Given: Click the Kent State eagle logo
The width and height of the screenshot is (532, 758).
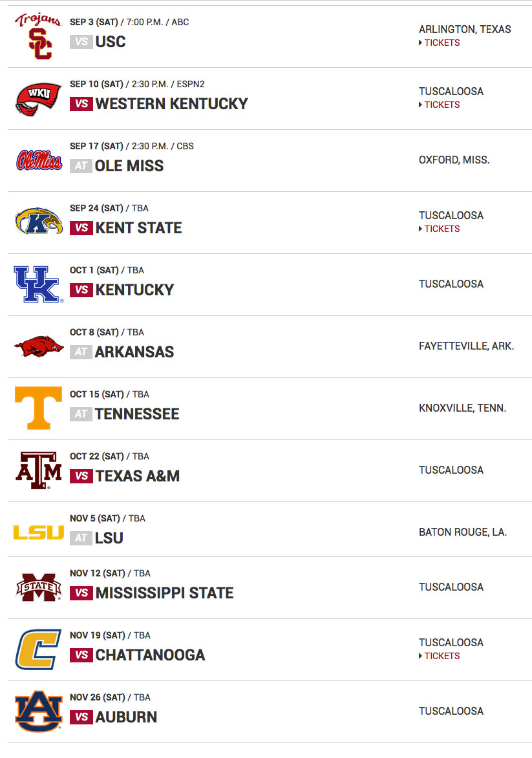Looking at the screenshot, I should [x=39, y=222].
